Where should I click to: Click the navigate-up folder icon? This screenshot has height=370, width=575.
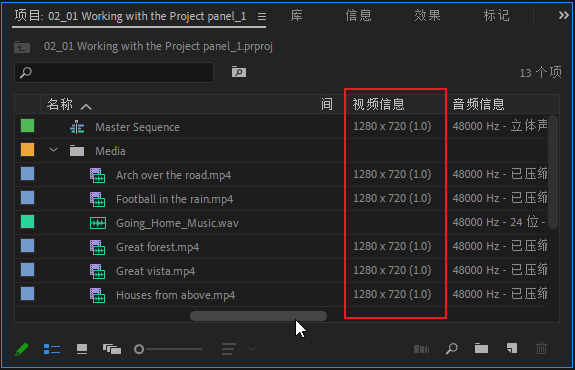coord(22,47)
